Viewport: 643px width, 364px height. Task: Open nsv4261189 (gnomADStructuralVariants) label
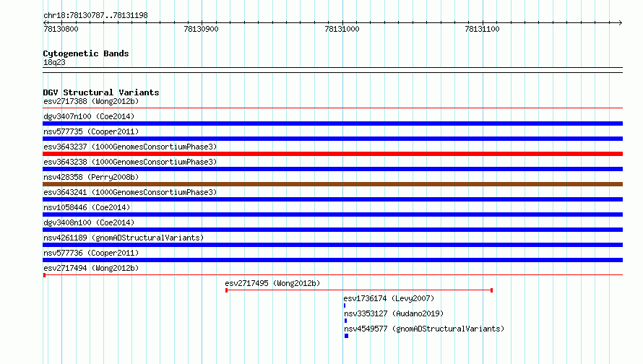(124, 238)
